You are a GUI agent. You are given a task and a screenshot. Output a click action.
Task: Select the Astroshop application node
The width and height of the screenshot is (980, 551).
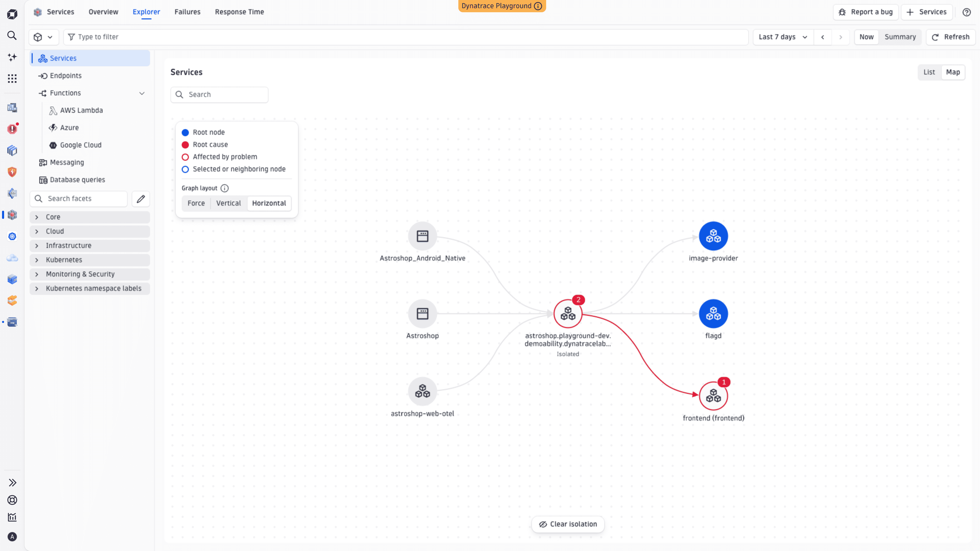click(422, 314)
